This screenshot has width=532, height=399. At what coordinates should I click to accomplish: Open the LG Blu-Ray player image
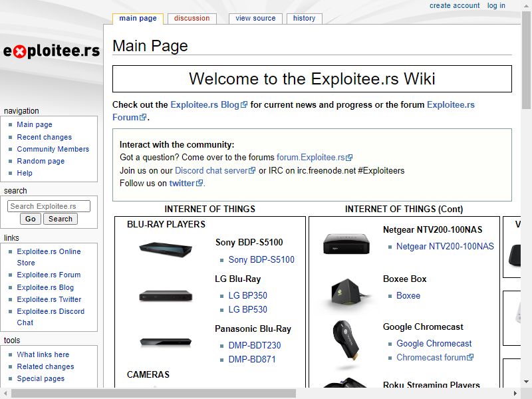pyautogui.click(x=166, y=296)
